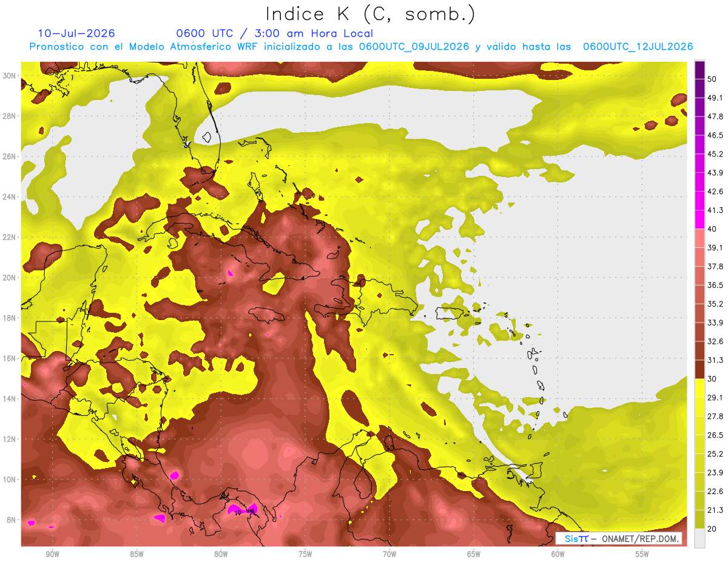728x562 pixels.
Task: Click the colorbar value "31.3"
Action: tap(716, 360)
